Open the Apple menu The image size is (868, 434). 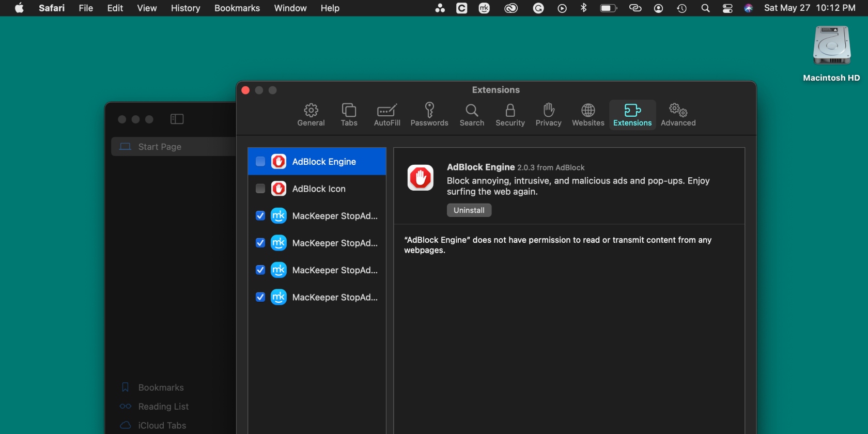19,8
